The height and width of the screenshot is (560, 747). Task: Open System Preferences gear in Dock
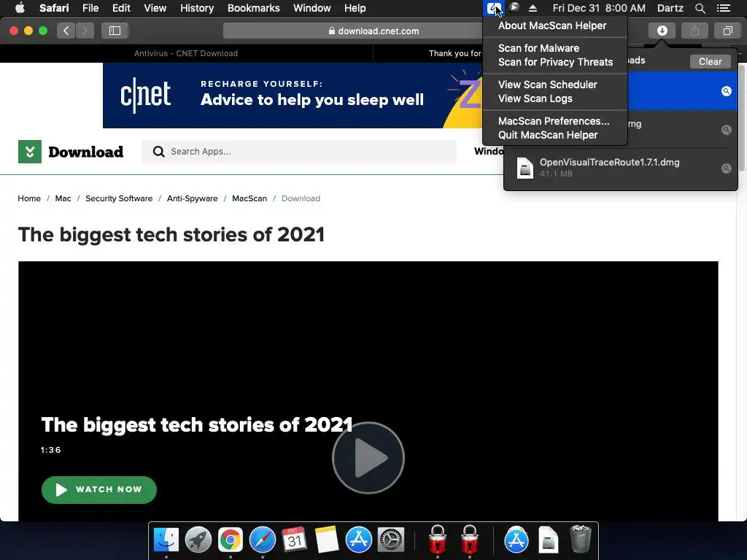[391, 540]
